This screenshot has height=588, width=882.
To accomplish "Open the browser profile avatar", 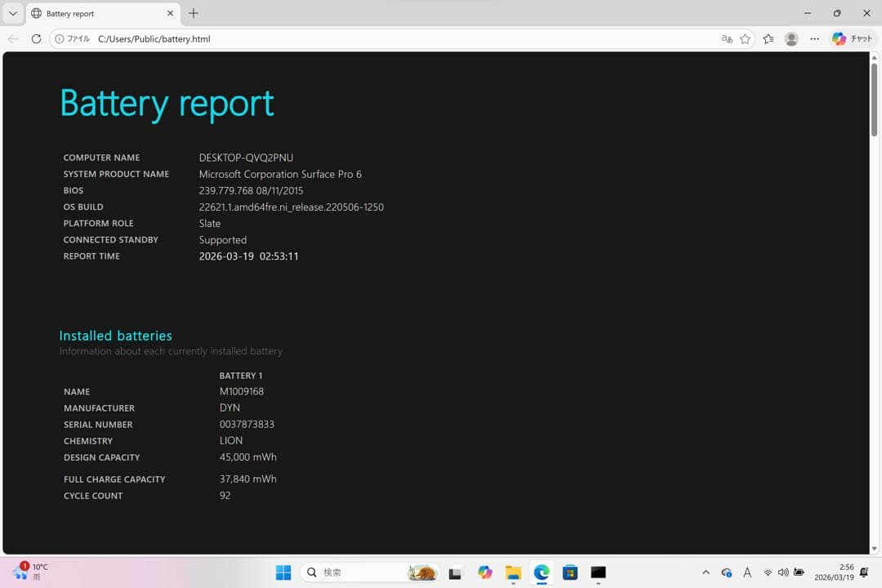I will click(791, 38).
